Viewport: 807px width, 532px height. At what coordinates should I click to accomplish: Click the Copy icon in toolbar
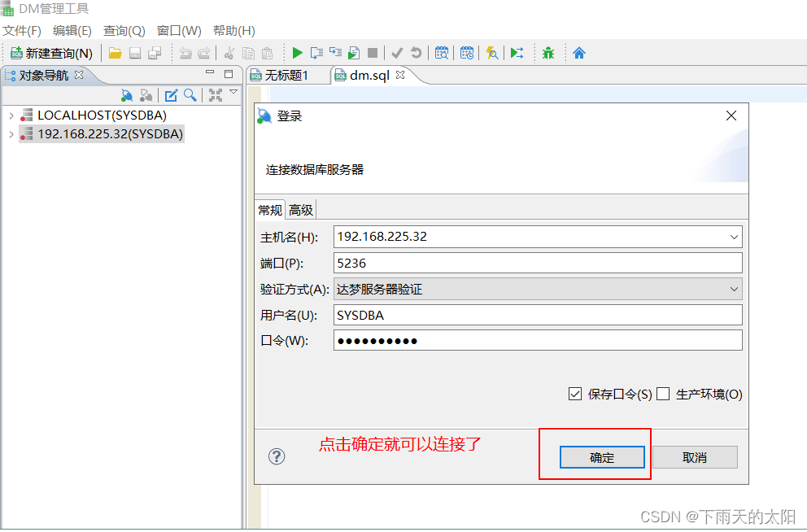click(x=248, y=53)
